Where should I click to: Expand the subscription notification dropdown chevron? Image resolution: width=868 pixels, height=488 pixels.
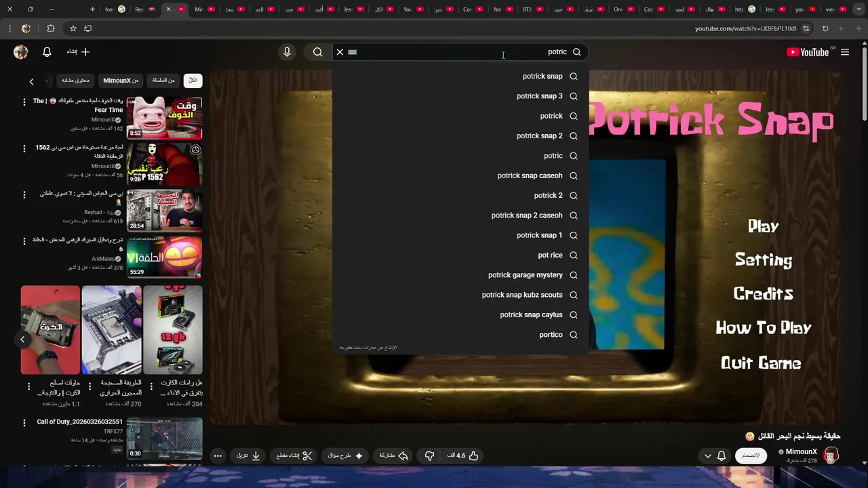pos(708,455)
